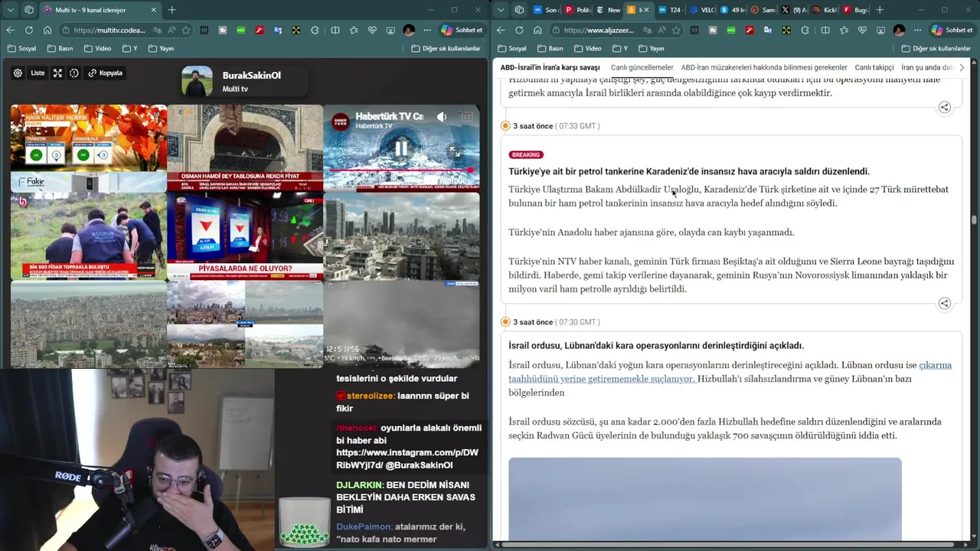Open ABD-İran müzakereleri hakkında link
The height and width of the screenshot is (551, 980).
coord(764,67)
